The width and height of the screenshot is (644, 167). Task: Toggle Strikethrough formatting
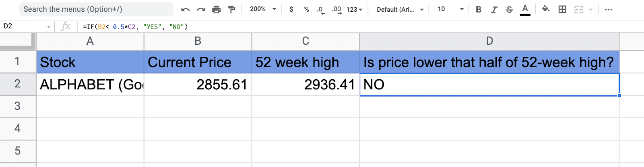(509, 10)
